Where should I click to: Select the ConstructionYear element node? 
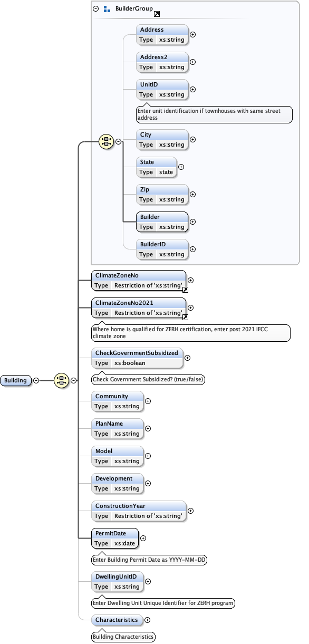pos(139,511)
